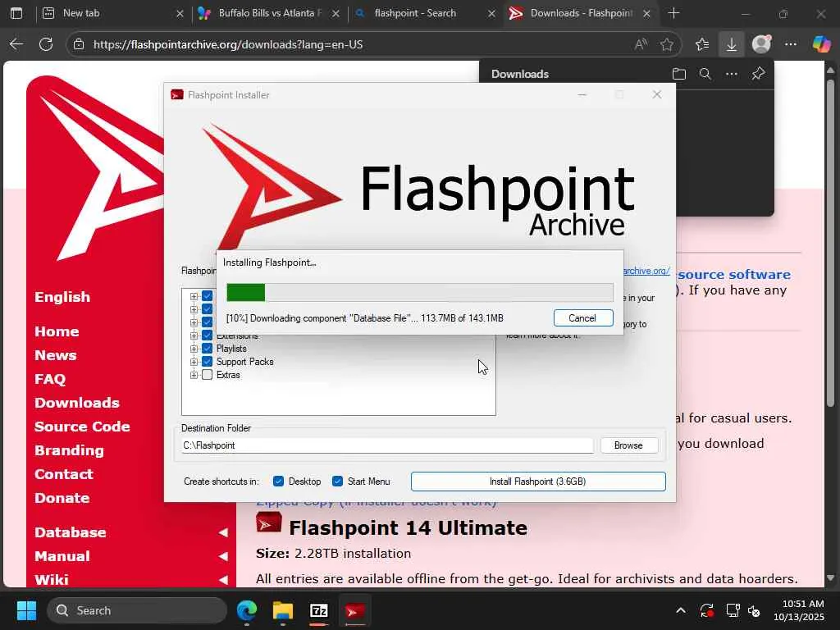Open a new browser tab
Viewport: 840px width, 630px height.
click(x=674, y=13)
